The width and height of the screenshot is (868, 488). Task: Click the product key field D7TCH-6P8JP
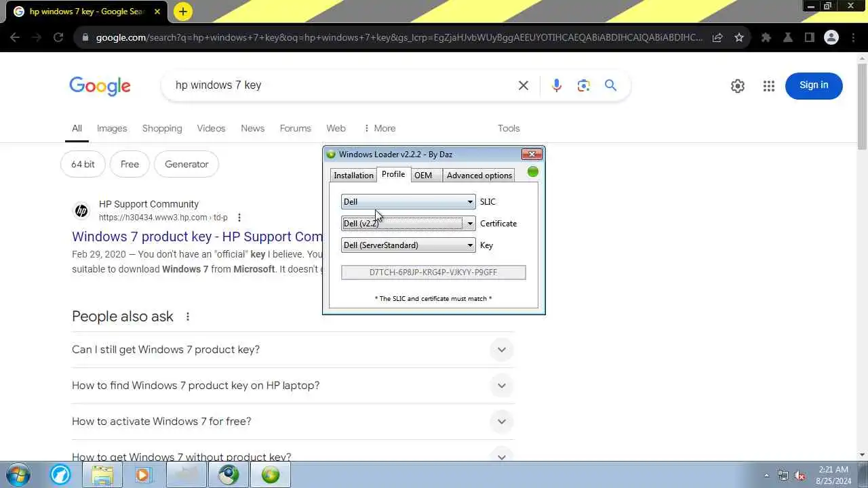(433, 272)
